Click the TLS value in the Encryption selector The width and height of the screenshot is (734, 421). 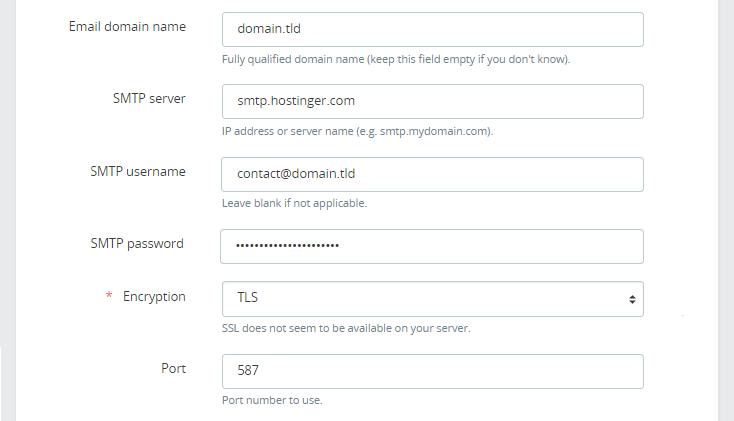click(x=247, y=298)
